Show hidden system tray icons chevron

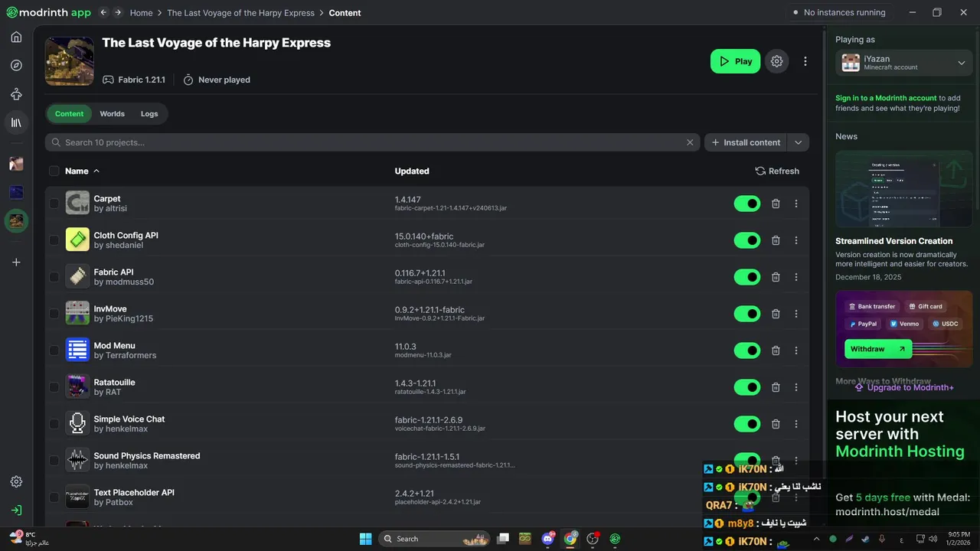816,539
